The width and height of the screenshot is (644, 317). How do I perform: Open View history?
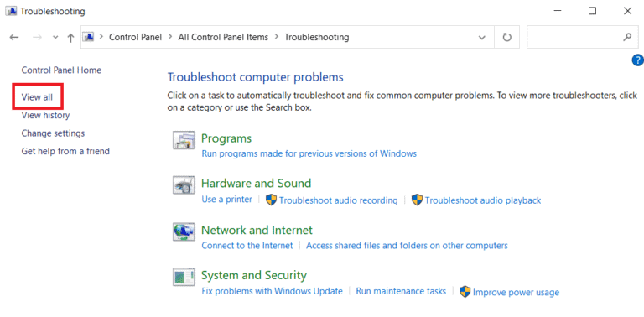tap(45, 116)
